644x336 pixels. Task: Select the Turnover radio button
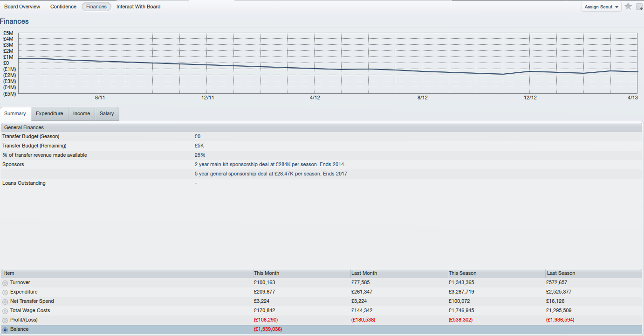click(x=5, y=283)
